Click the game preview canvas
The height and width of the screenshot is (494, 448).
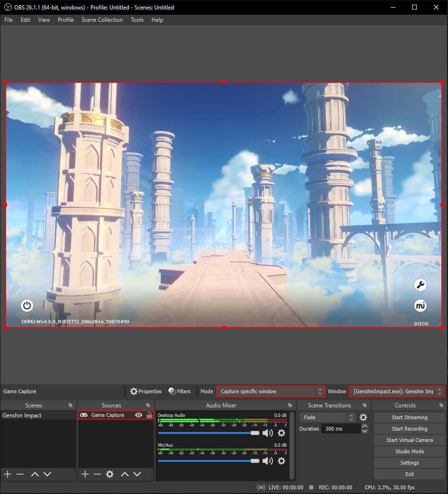point(224,205)
